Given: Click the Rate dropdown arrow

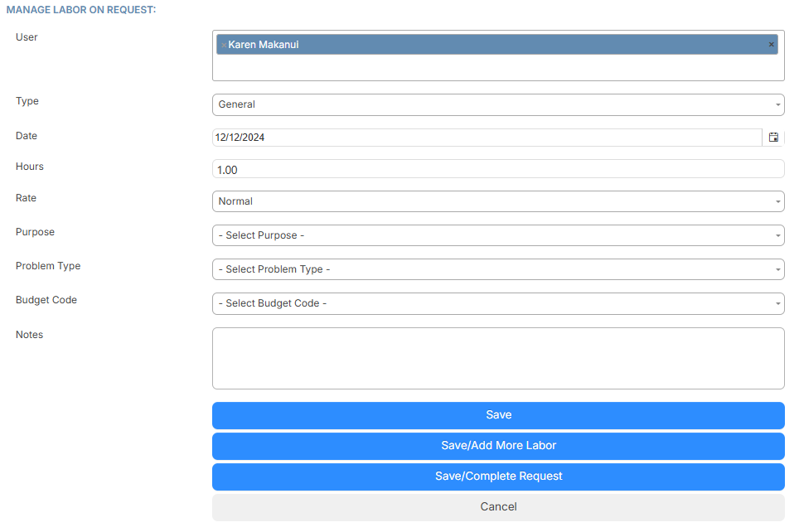Looking at the screenshot, I should click(x=776, y=201).
